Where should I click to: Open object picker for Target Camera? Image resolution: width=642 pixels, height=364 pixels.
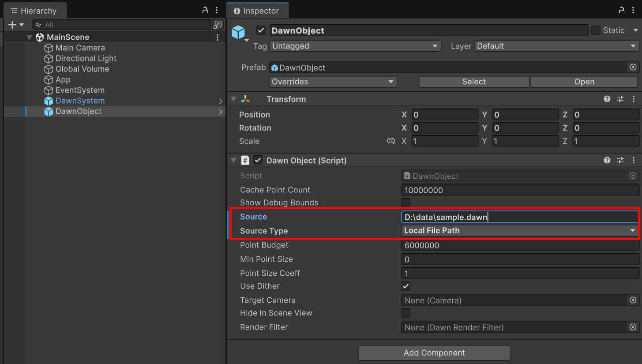coord(633,300)
